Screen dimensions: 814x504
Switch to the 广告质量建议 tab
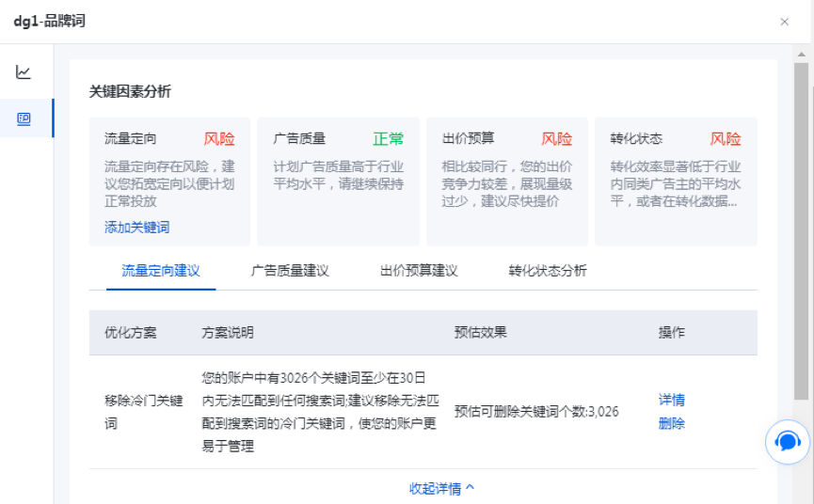point(290,271)
